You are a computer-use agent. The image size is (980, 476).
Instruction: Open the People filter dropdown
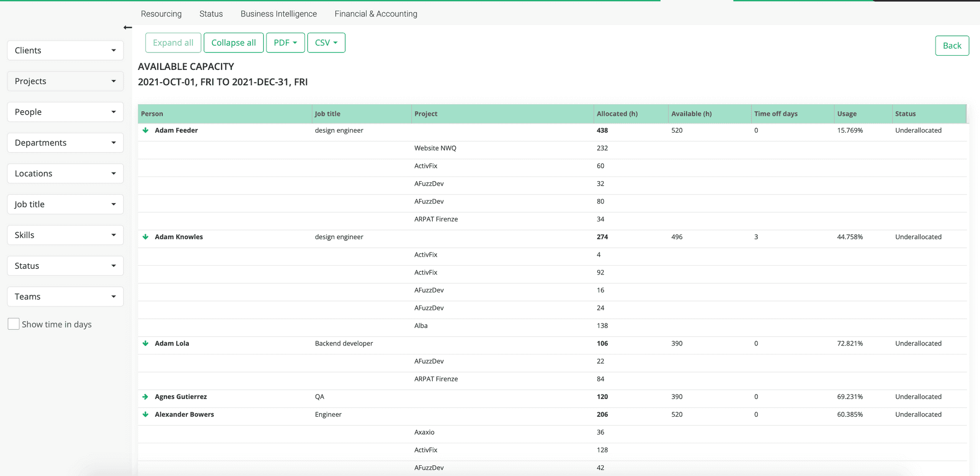point(65,112)
